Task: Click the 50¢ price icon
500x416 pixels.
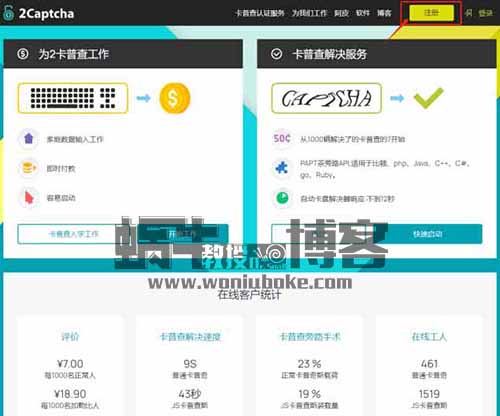Action: (282, 138)
